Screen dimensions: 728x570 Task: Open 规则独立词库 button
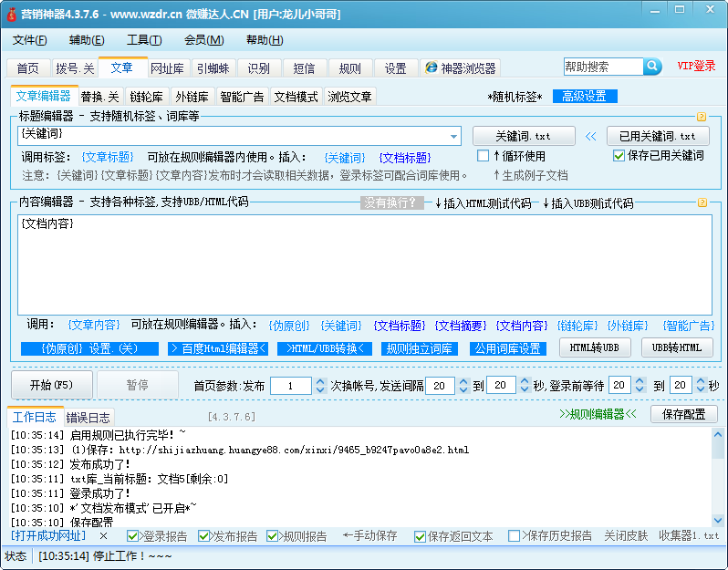point(420,348)
